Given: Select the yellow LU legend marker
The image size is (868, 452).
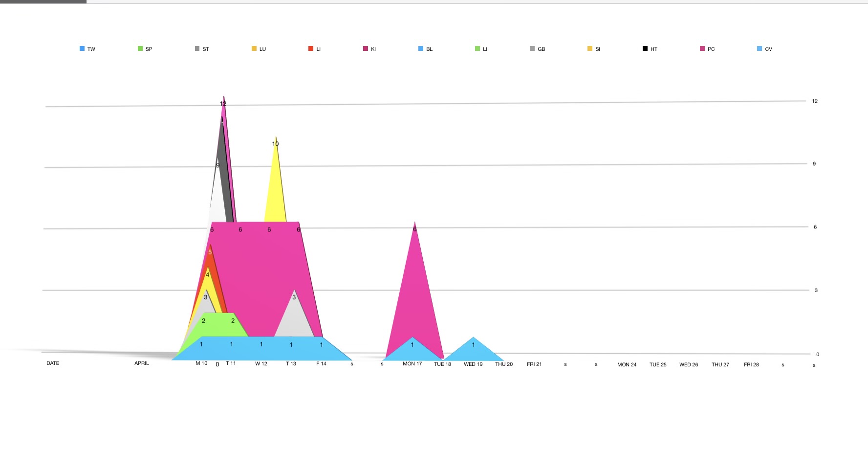Looking at the screenshot, I should (254, 48).
